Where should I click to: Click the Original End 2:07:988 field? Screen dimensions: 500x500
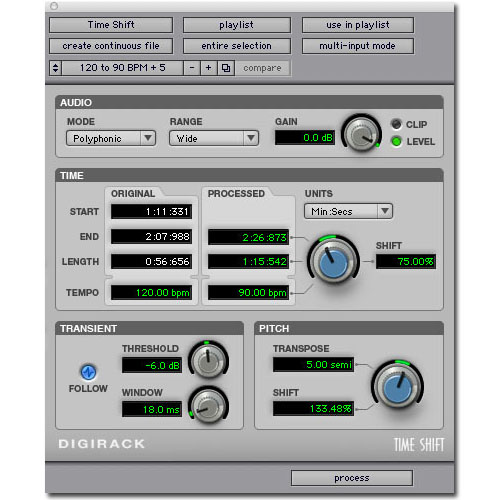click(151, 237)
